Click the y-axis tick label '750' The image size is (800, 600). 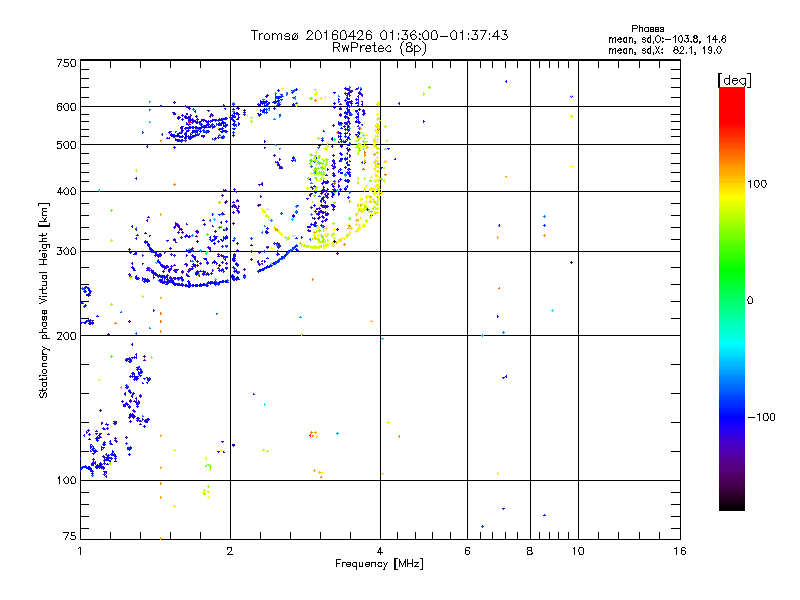tap(66, 63)
